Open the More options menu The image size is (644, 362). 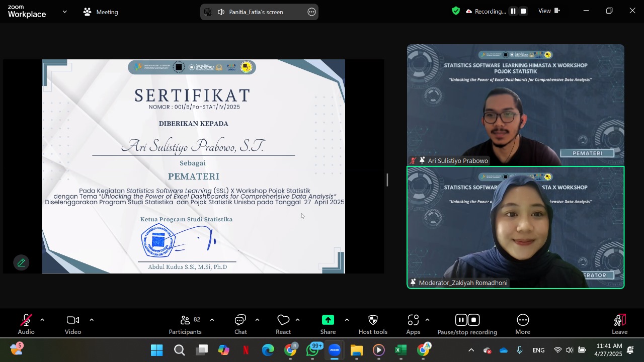[x=523, y=324]
